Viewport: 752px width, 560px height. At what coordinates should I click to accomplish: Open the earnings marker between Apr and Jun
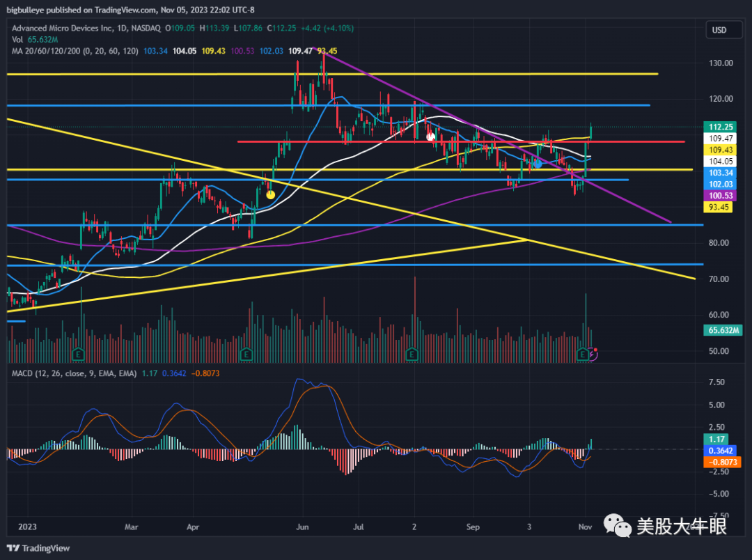[x=246, y=355]
